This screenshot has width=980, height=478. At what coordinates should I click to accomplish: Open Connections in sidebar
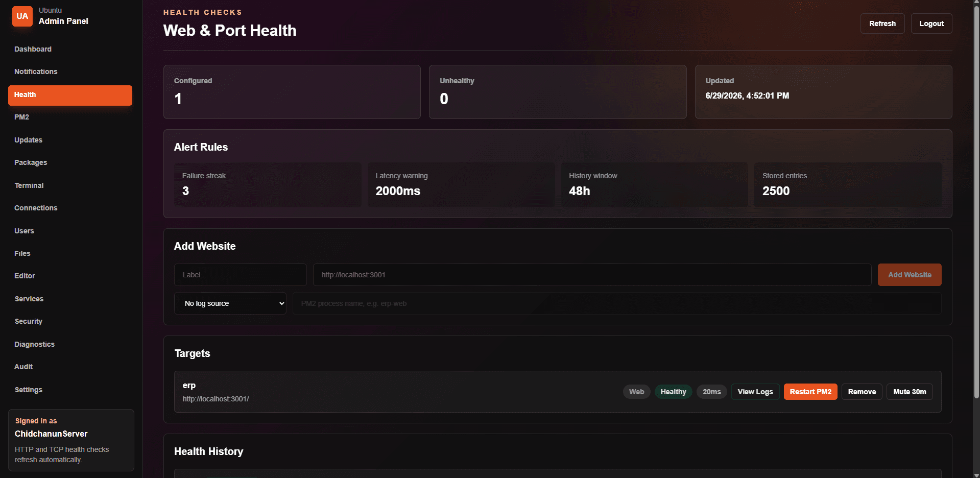pos(36,208)
